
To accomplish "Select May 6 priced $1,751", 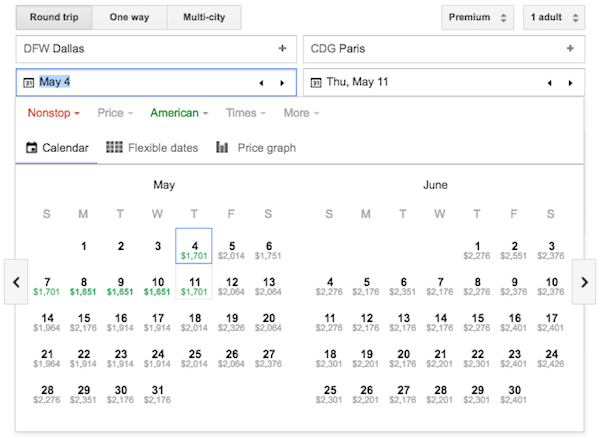I will (268, 250).
